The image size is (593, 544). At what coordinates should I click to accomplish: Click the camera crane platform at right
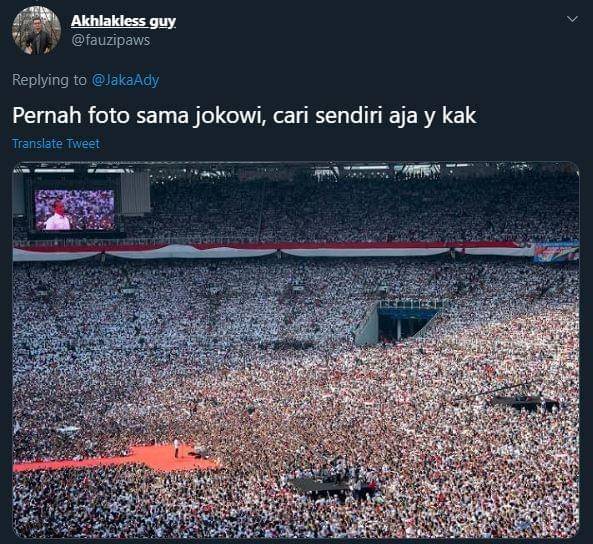click(x=524, y=401)
